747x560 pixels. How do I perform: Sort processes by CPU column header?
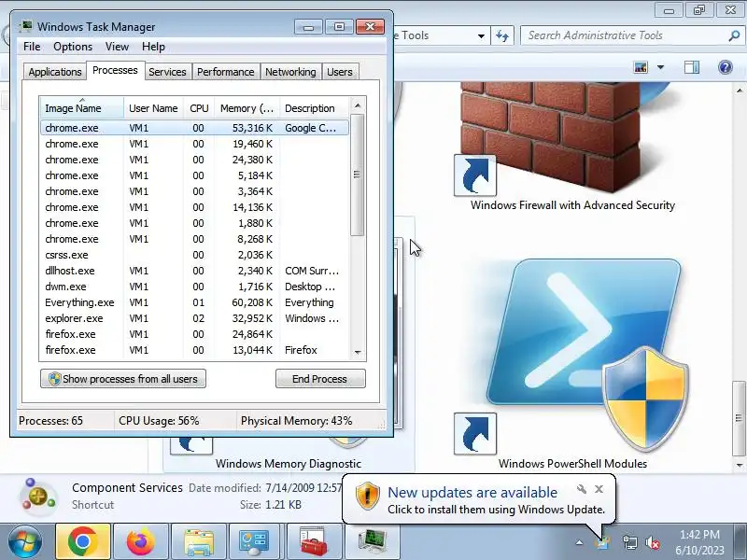199,108
